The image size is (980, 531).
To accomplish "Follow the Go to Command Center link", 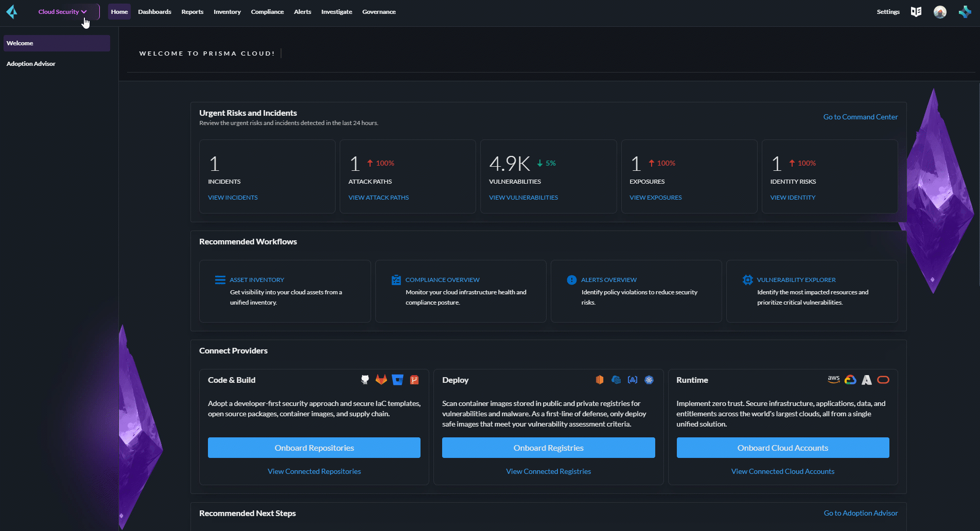I will [860, 117].
